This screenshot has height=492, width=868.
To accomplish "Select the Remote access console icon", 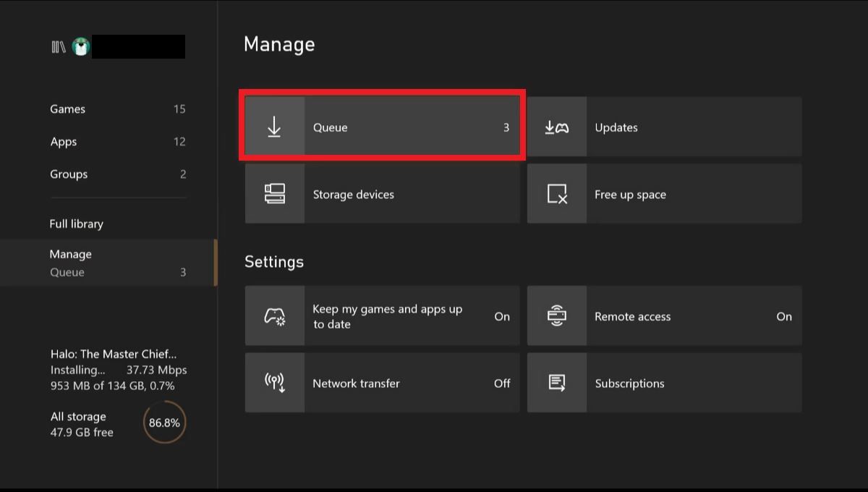I will (x=557, y=316).
